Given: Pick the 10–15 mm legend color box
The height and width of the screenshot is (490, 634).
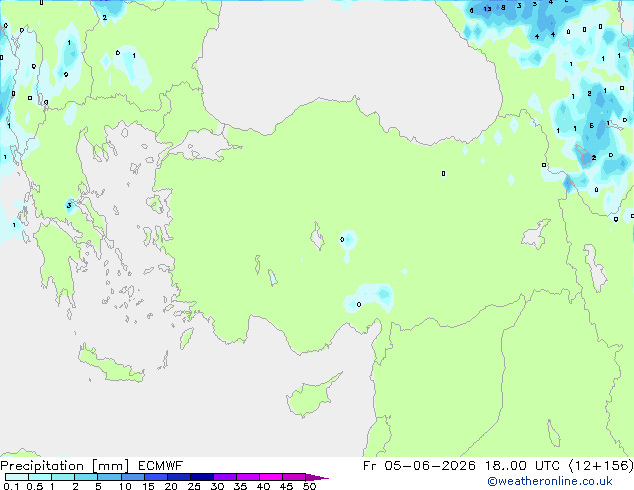Looking at the screenshot, I should click(132, 477).
